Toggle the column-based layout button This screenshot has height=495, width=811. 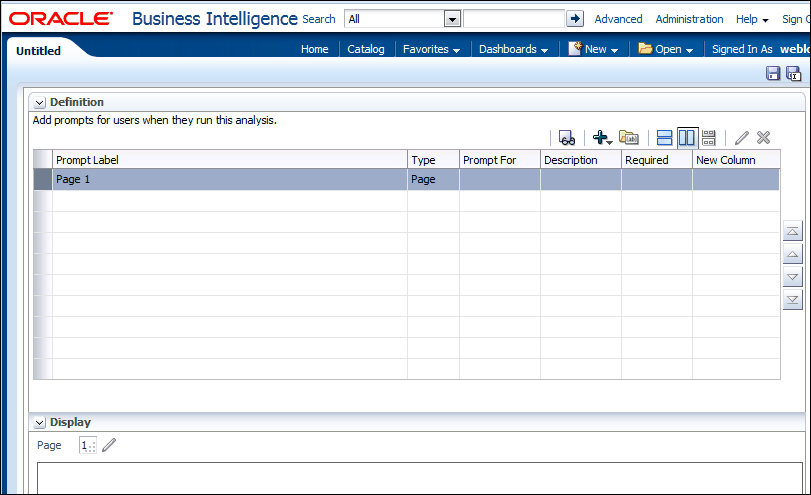pyautogui.click(x=687, y=138)
